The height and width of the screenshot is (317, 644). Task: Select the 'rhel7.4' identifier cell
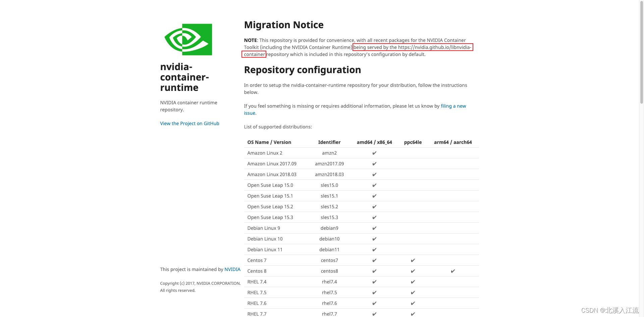(x=329, y=282)
